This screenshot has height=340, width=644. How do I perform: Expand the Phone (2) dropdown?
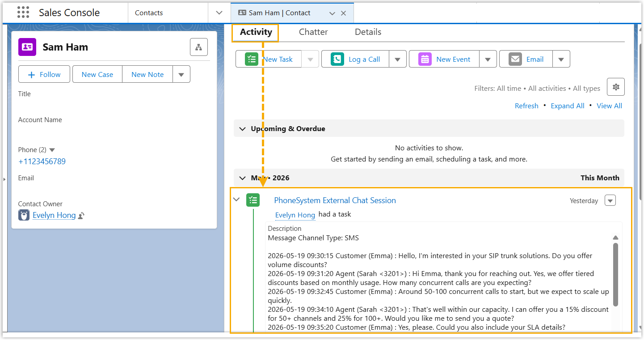click(x=52, y=150)
